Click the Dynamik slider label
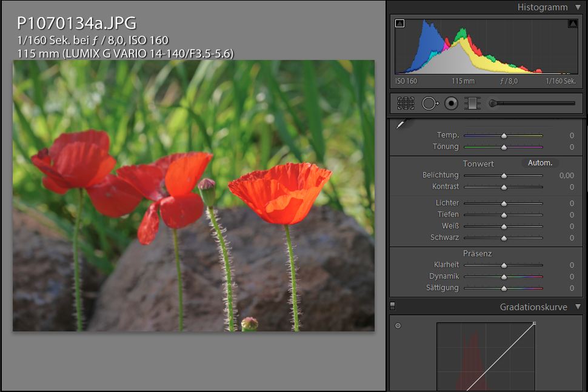Screen dimensions: 588x392 [x=444, y=276]
